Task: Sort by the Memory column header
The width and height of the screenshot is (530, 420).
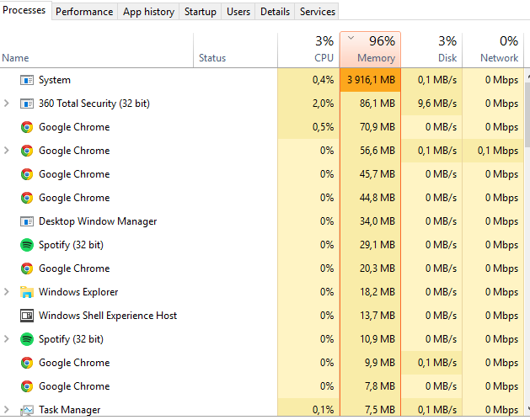Action: [370, 50]
